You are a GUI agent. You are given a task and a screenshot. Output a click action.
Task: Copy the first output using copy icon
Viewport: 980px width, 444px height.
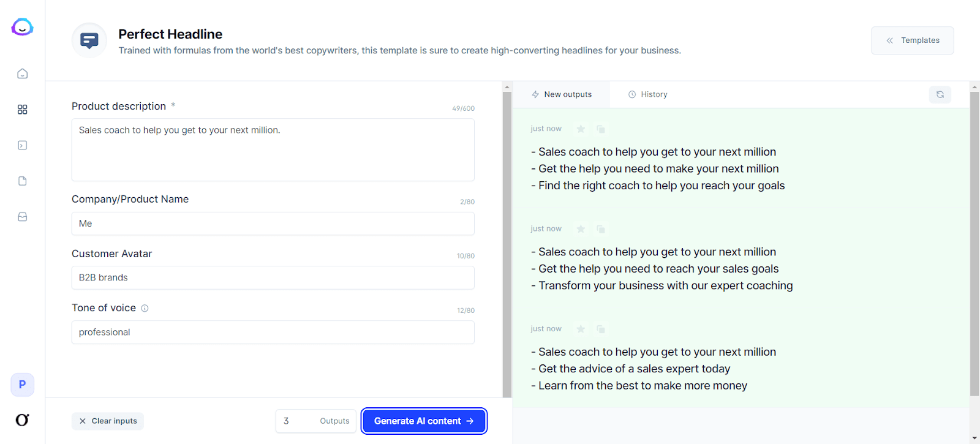click(601, 129)
